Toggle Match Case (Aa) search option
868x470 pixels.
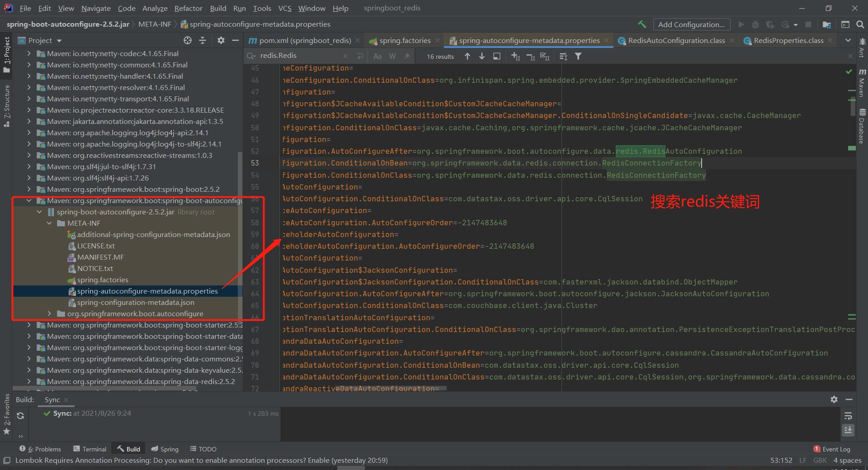click(x=377, y=56)
